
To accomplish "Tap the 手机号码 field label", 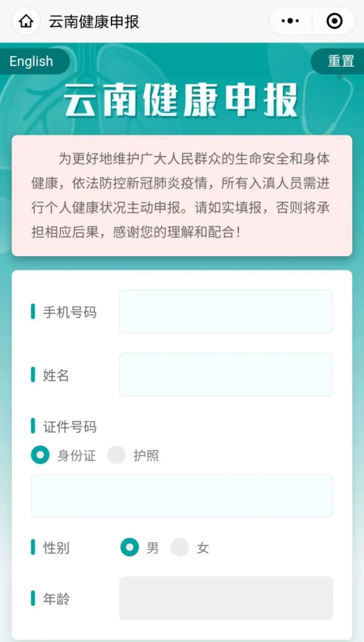I will 70,312.
